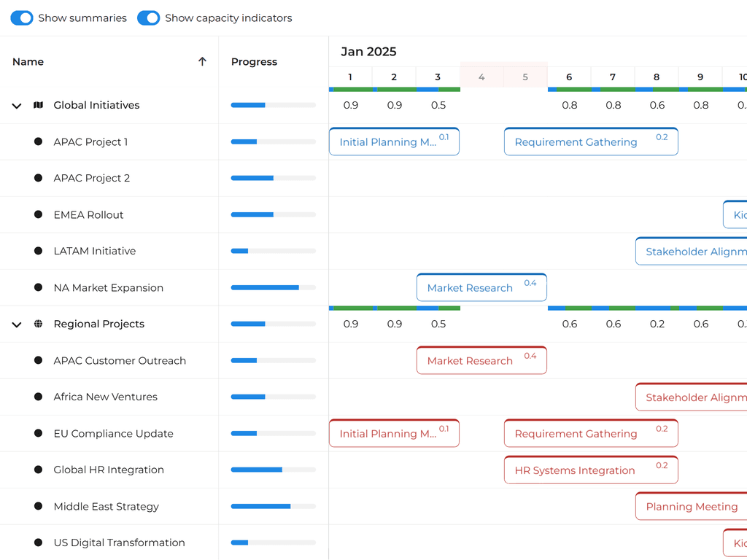Click the Progress column header
This screenshot has height=560, width=747.
[254, 62]
